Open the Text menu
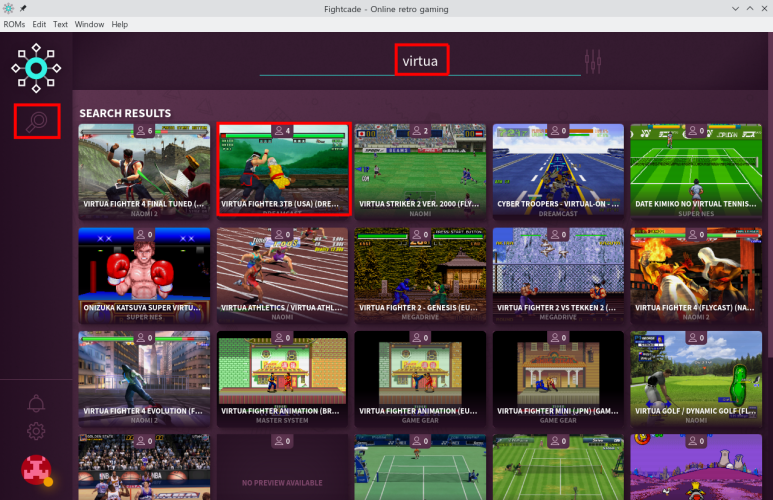The image size is (773, 500). [x=60, y=24]
